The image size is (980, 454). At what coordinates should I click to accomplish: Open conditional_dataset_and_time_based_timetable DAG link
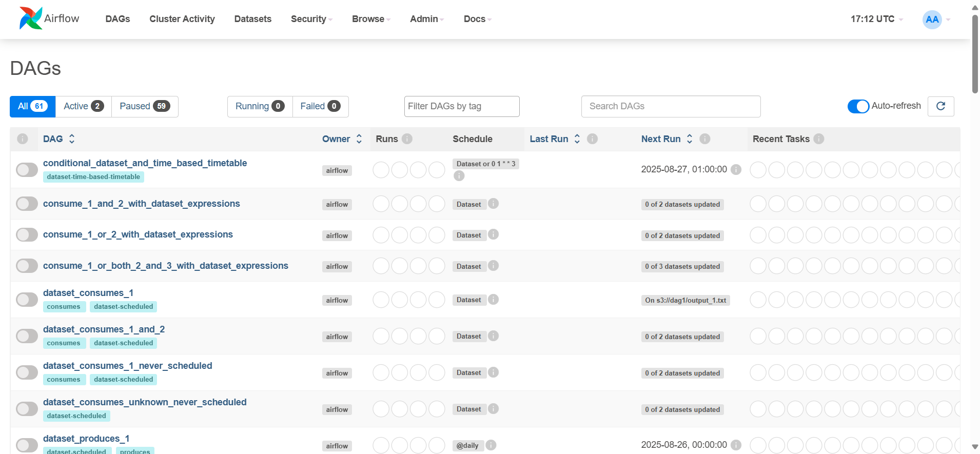[x=145, y=163]
